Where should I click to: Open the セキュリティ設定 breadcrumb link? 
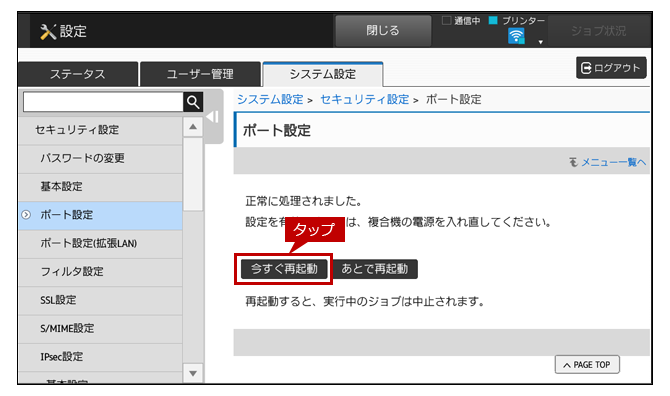click(364, 100)
